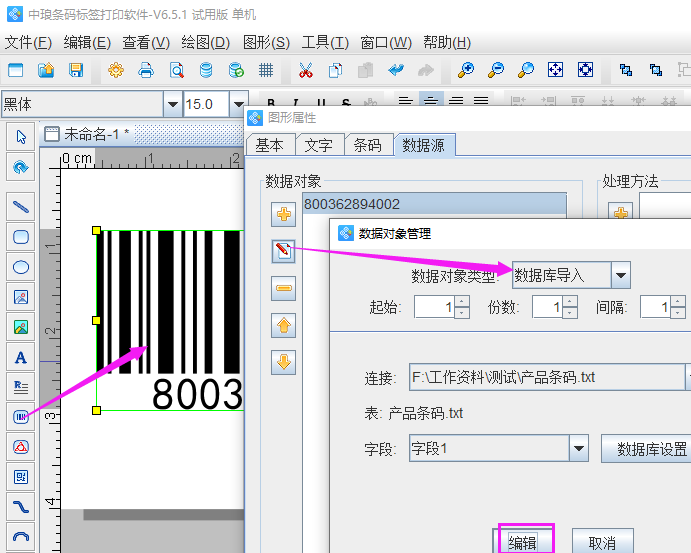This screenshot has height=553, width=691.
Task: Select the QR code tool
Action: [21, 477]
